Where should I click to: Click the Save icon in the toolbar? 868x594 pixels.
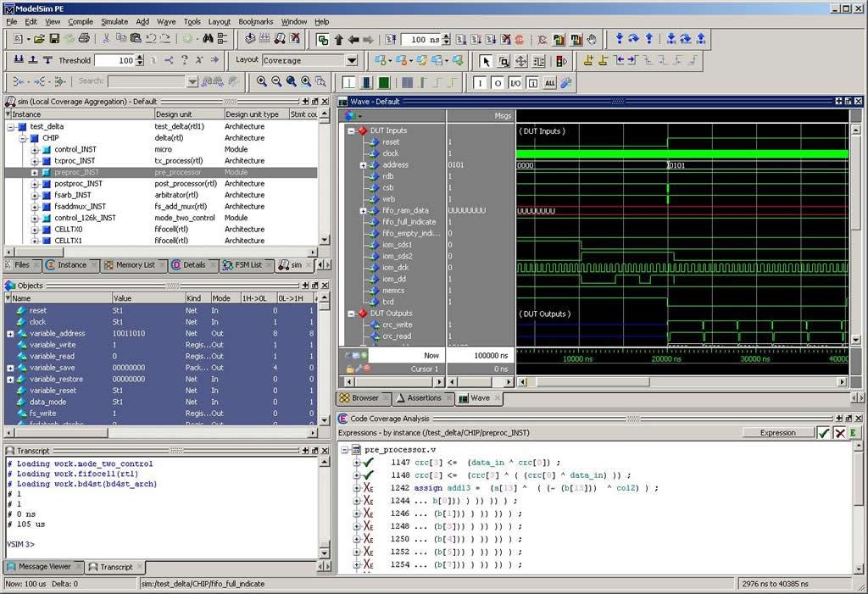[x=54, y=39]
